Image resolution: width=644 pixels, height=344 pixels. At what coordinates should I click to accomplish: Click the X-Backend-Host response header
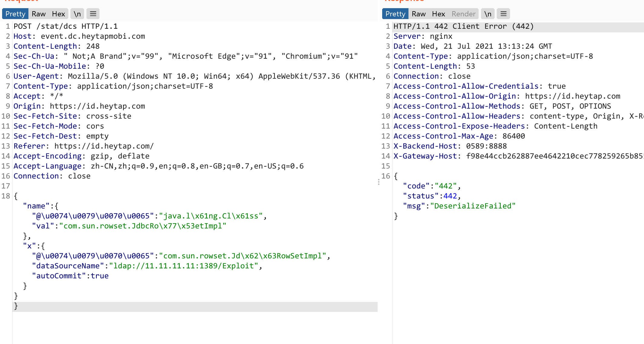pyautogui.click(x=450, y=146)
